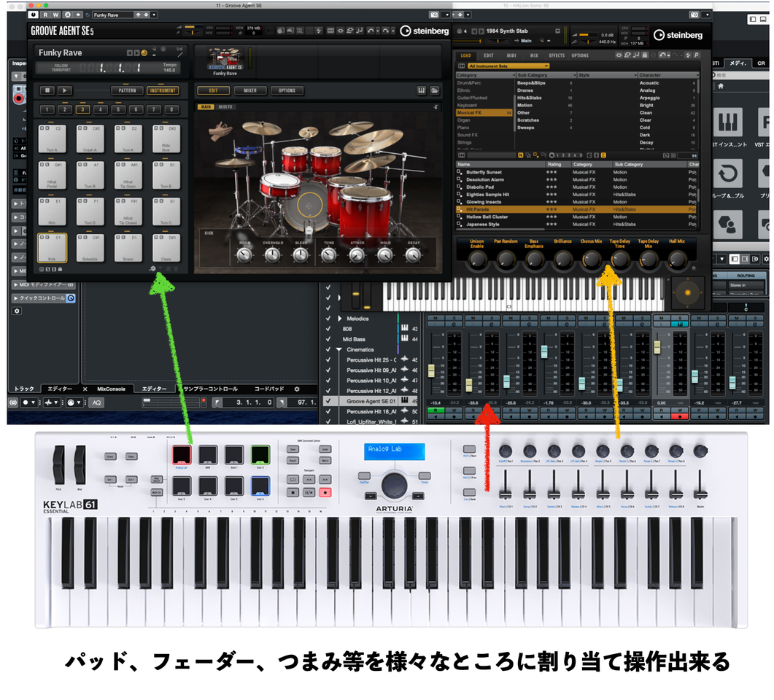Open the Groove Agent Edit page
The height and width of the screenshot is (700, 774).
[x=213, y=90]
